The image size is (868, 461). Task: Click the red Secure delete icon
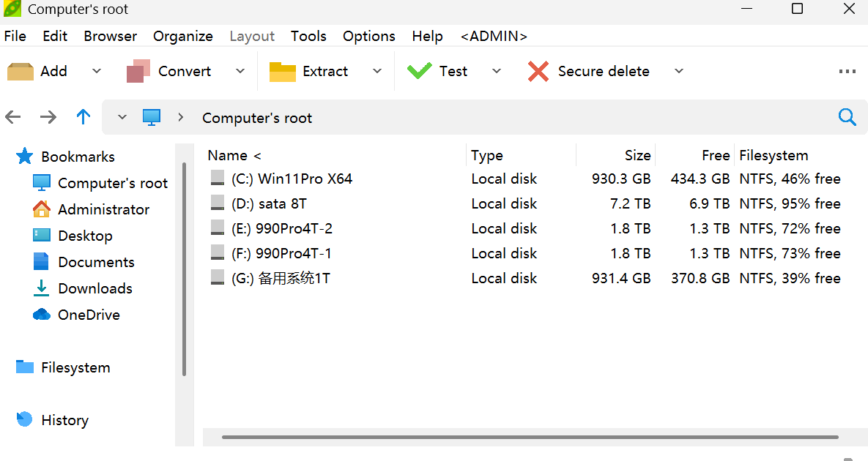(x=538, y=71)
